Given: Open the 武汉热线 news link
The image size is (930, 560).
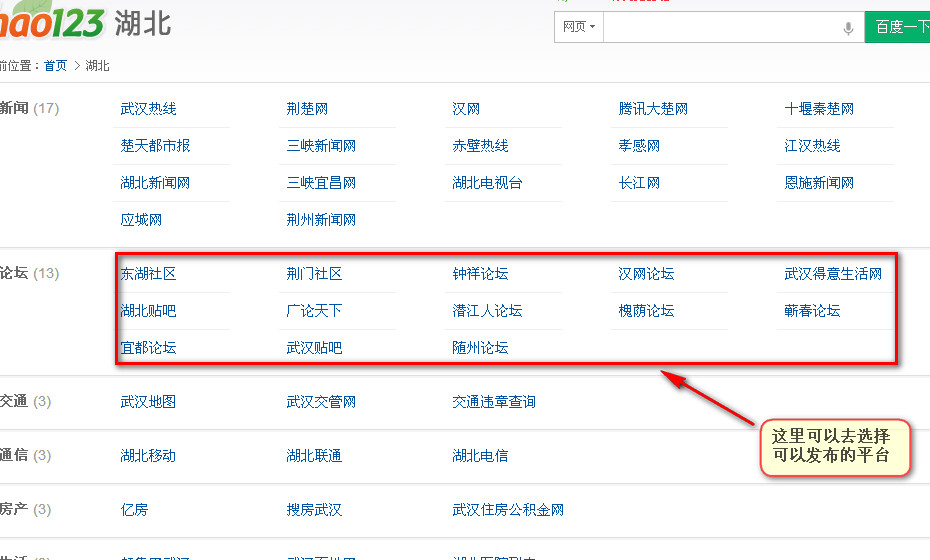Looking at the screenshot, I should point(148,109).
